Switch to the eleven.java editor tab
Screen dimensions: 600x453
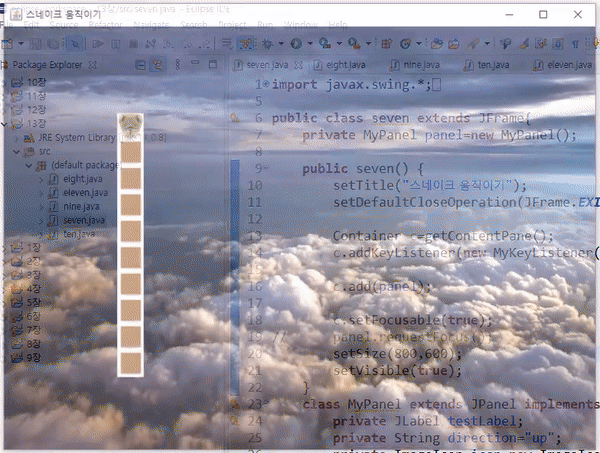point(564,65)
